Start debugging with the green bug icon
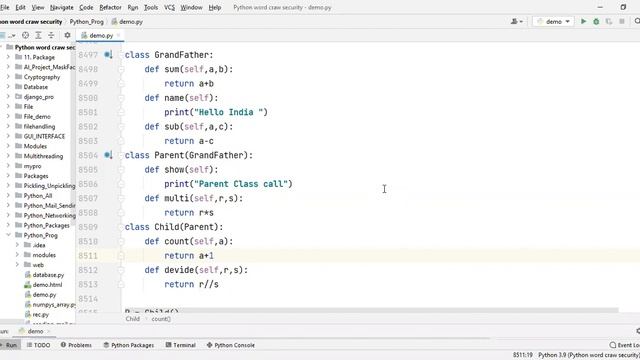This screenshot has width=640, height=360. 596,21
